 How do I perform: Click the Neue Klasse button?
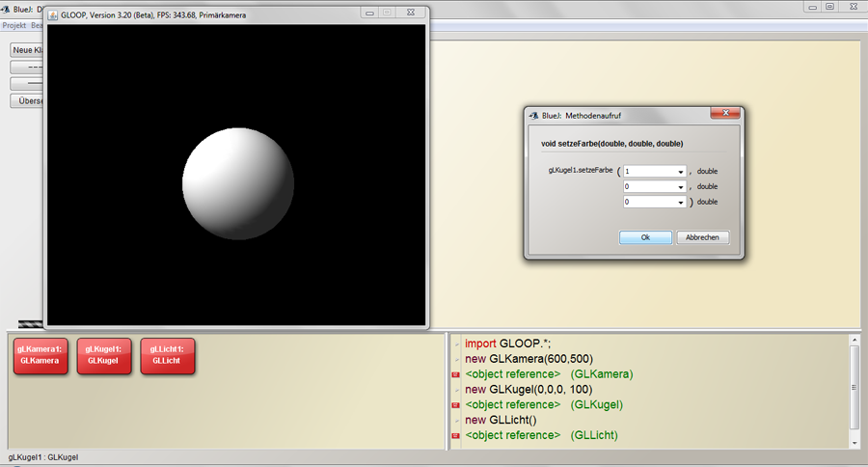coord(27,49)
